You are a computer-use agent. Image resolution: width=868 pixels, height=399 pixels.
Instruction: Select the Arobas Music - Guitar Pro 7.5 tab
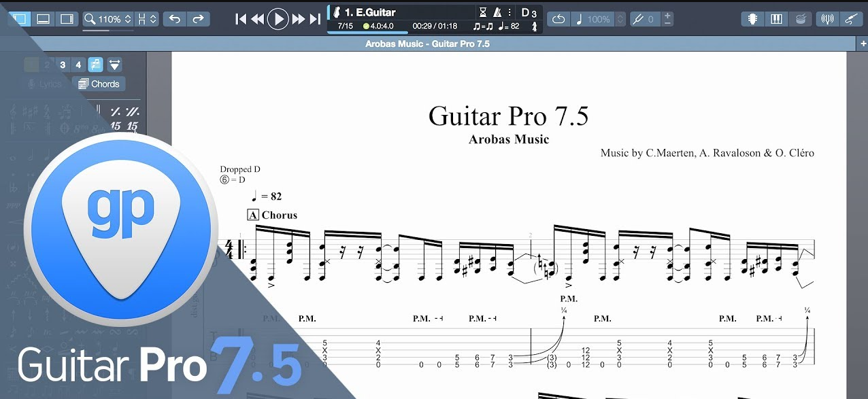pyautogui.click(x=428, y=44)
